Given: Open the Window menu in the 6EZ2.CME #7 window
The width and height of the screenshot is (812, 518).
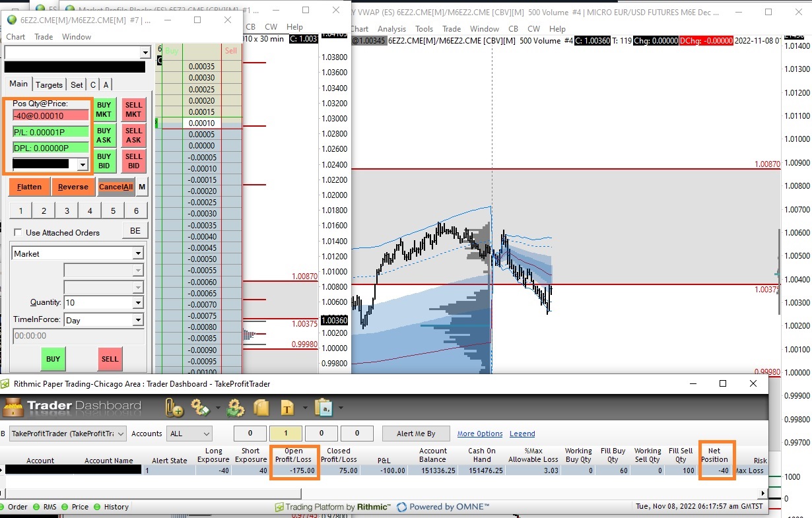Looking at the screenshot, I should [x=77, y=36].
